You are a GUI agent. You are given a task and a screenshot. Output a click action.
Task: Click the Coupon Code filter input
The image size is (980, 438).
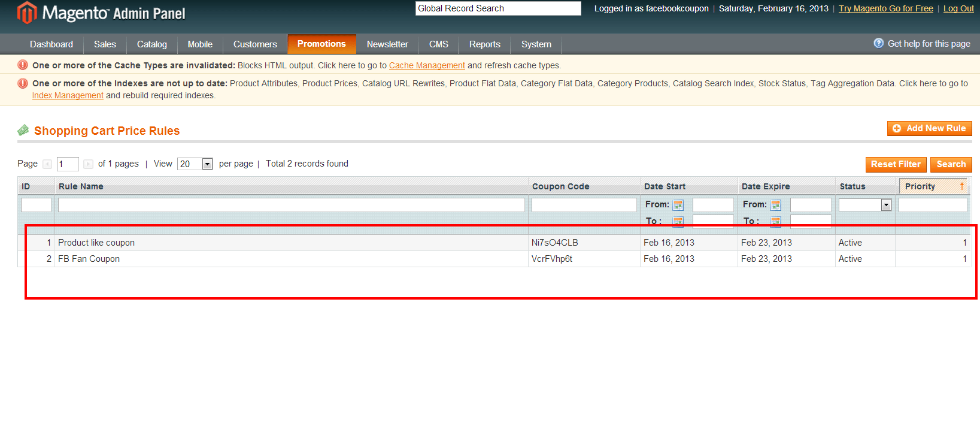point(584,205)
